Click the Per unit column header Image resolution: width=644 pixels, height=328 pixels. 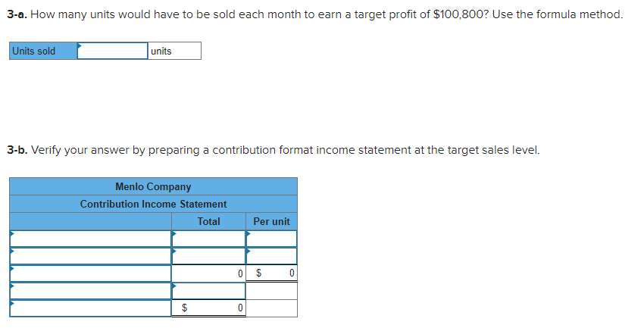coord(271,221)
